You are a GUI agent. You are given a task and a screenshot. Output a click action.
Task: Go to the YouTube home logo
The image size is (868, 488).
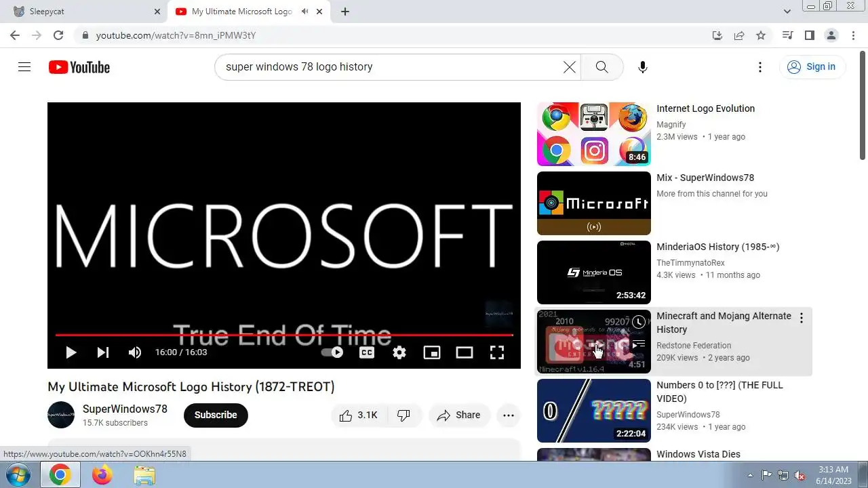[x=79, y=67]
